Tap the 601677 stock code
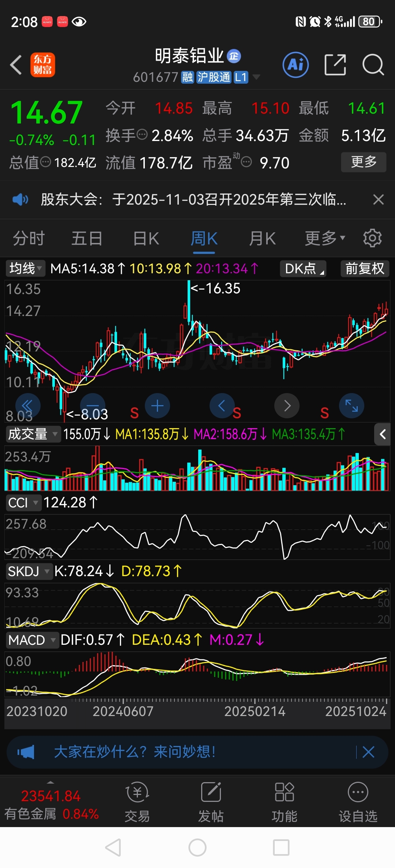Image resolution: width=395 pixels, height=868 pixels. pos(155,77)
